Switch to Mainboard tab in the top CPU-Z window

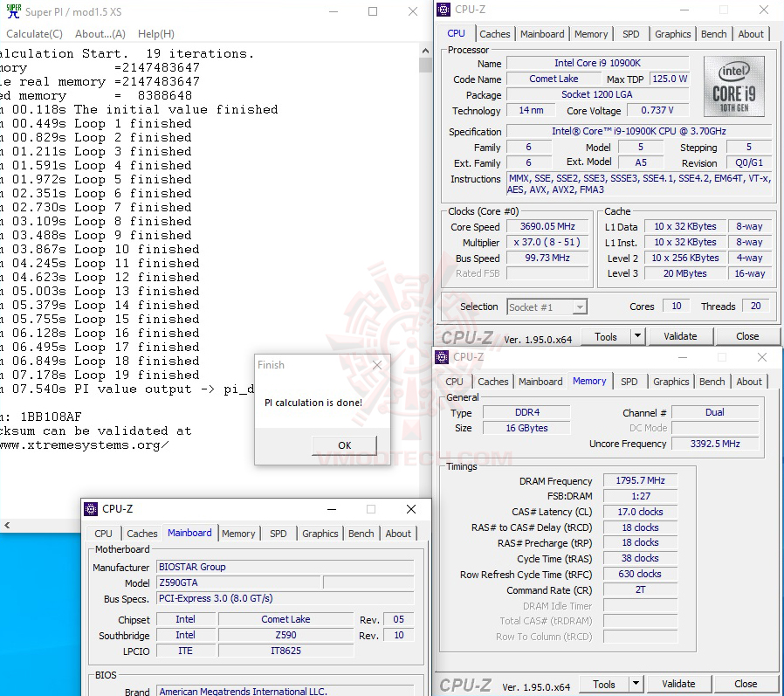tap(542, 34)
